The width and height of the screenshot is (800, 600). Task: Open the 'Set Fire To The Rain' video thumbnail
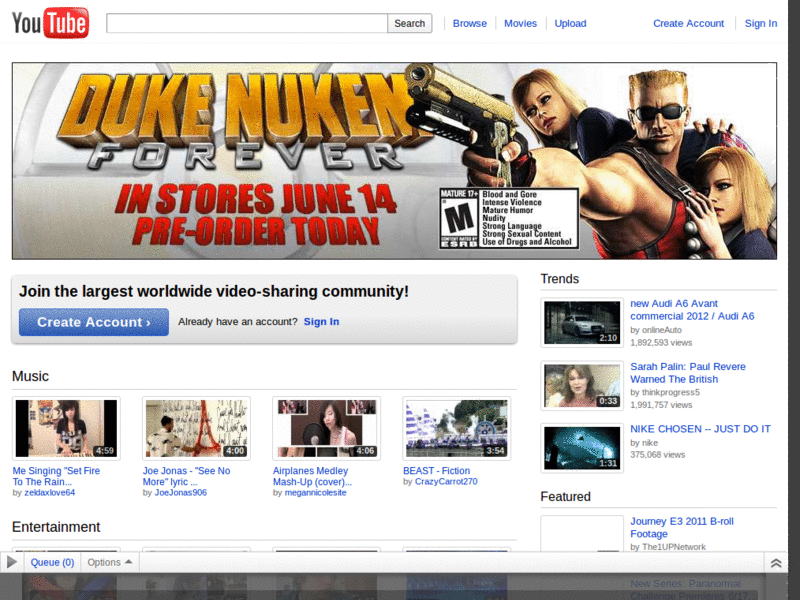point(66,429)
